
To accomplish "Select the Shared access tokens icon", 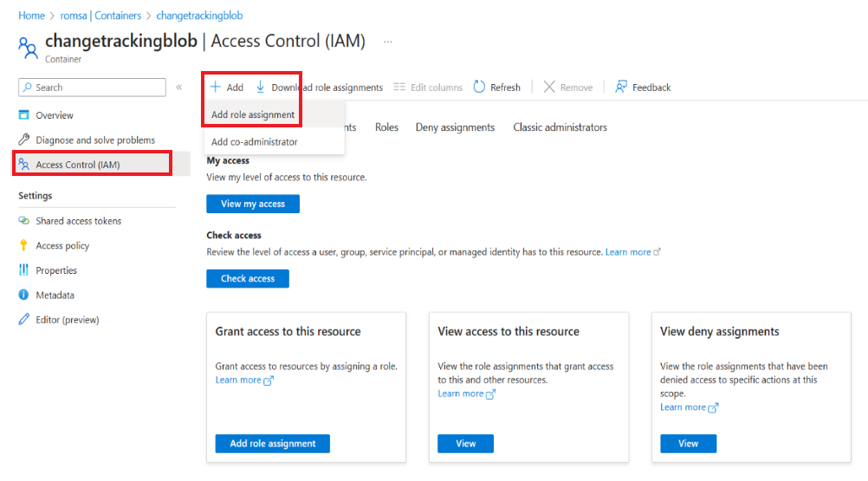I will pyautogui.click(x=24, y=221).
